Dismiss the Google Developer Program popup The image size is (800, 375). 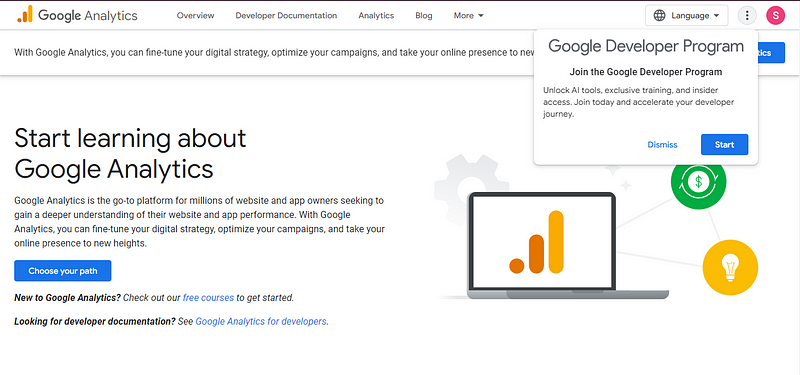[662, 144]
